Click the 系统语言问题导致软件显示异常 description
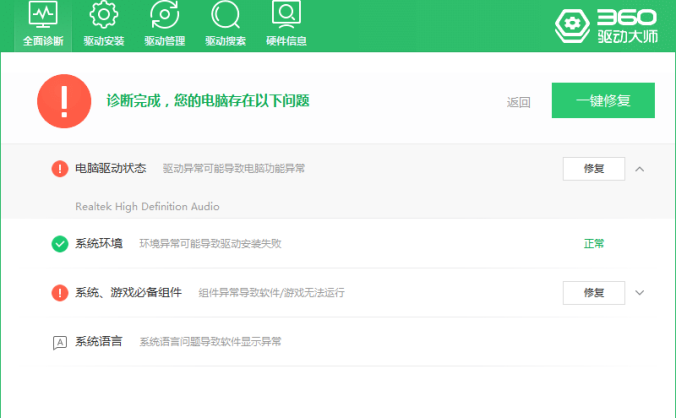676x418 pixels. coord(210,342)
